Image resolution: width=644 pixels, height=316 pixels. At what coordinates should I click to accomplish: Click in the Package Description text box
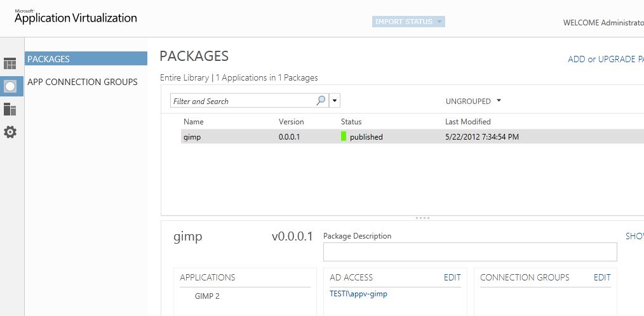(470, 252)
